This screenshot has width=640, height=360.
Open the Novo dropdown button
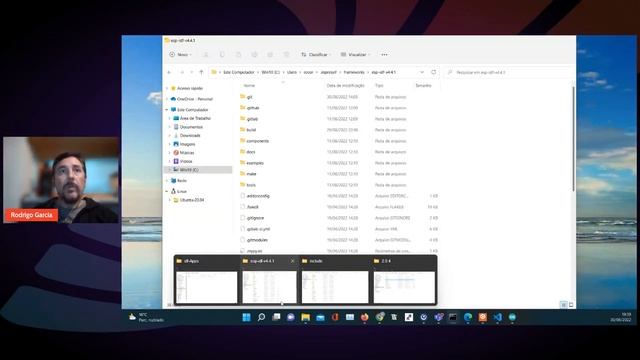(180, 54)
